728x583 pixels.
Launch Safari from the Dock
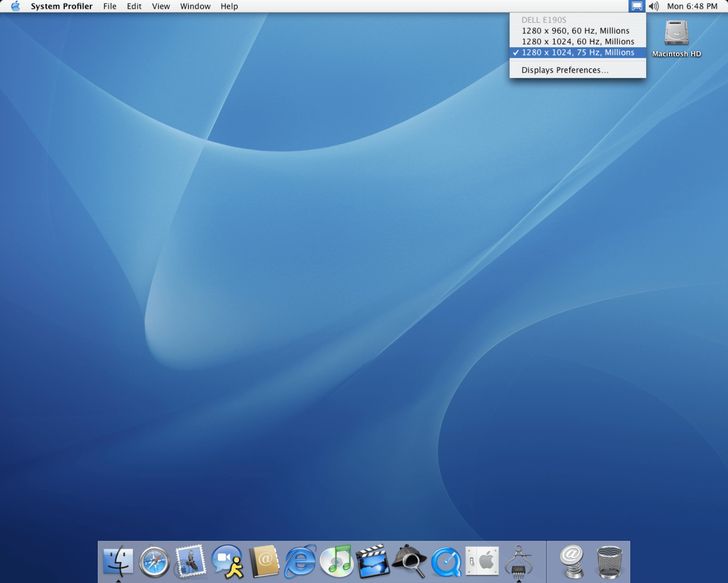click(154, 562)
